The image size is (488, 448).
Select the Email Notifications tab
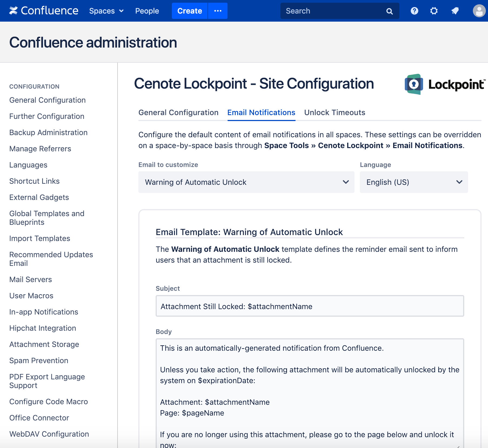pos(261,112)
